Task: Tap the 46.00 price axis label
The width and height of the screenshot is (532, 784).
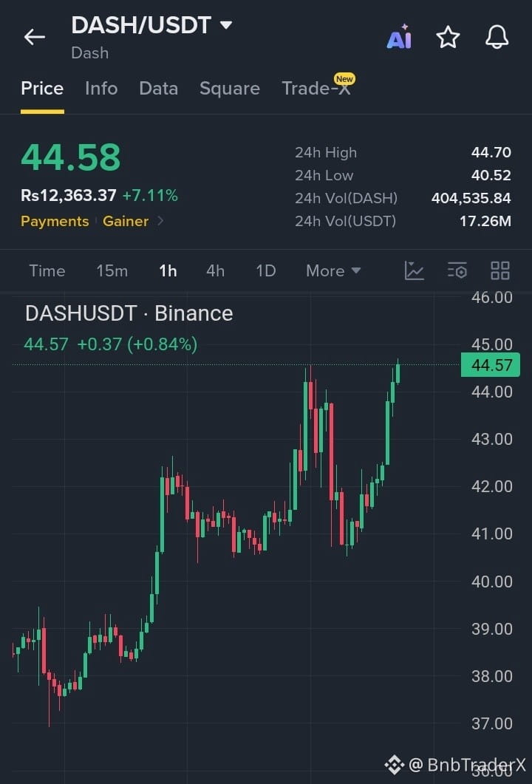Action: point(492,298)
